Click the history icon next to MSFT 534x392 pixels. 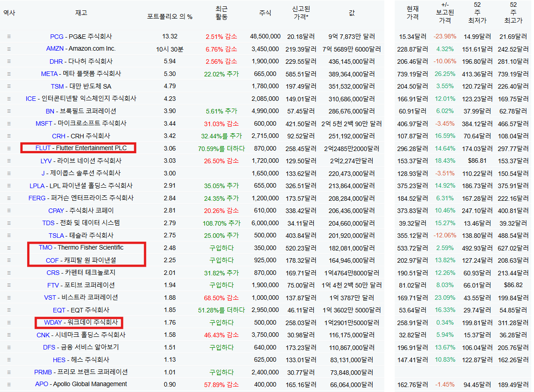click(x=9, y=123)
